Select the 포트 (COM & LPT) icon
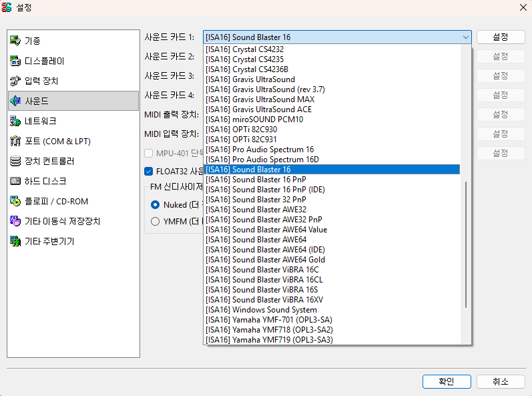Viewport: 532px width, 396px height. coord(15,141)
